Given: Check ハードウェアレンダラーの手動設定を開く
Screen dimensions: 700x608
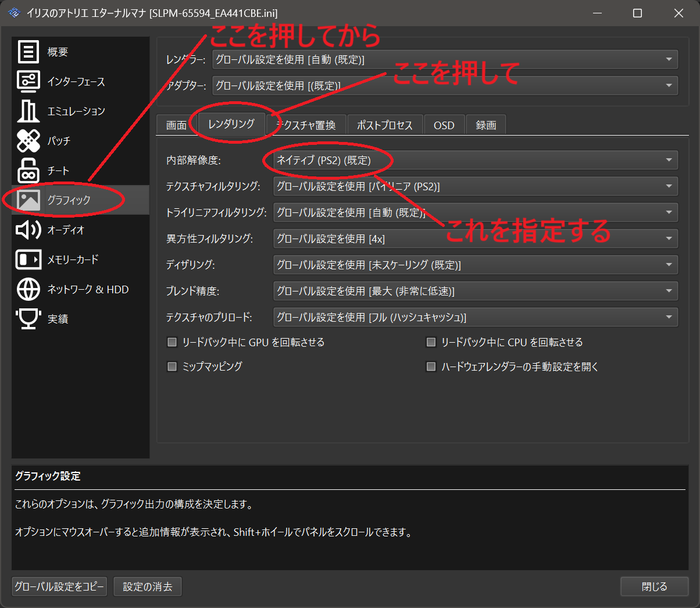Looking at the screenshot, I should pos(431,367).
